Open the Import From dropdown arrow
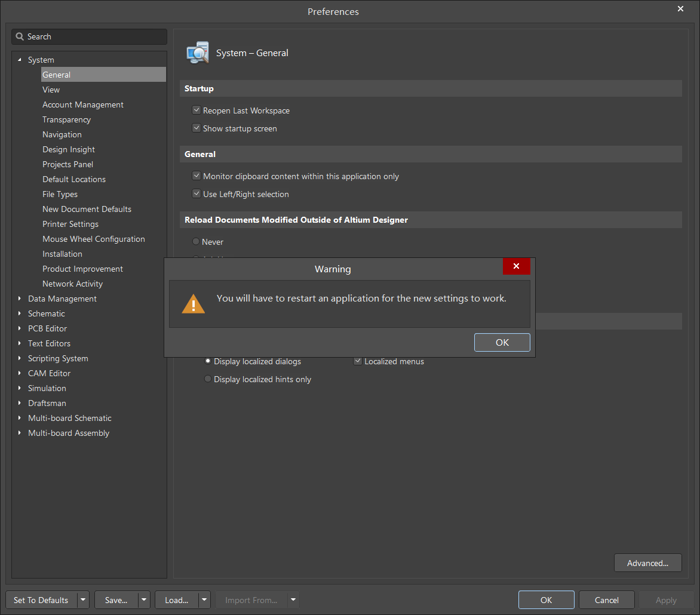 [293, 600]
